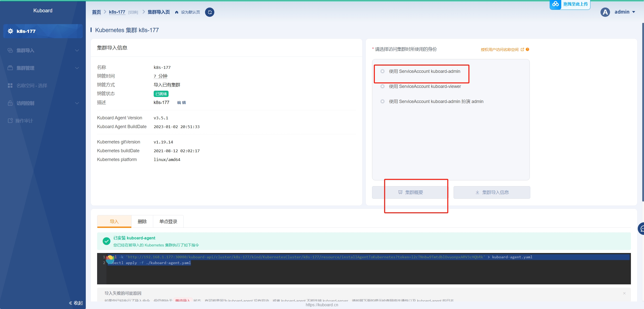The image size is (644, 309).
Task: Click the 集群导入 sidebar icon
Action: [10, 50]
